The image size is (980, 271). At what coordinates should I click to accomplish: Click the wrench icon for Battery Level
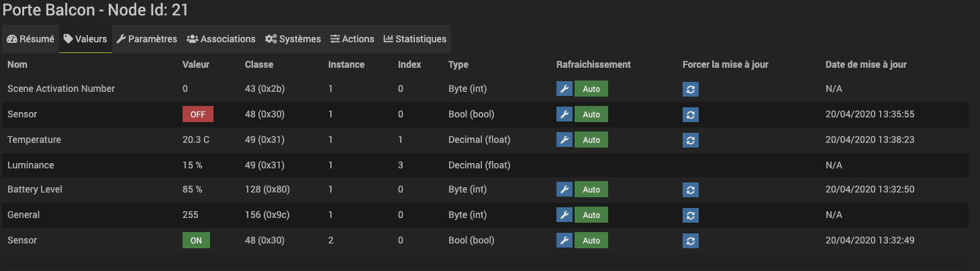pos(565,190)
